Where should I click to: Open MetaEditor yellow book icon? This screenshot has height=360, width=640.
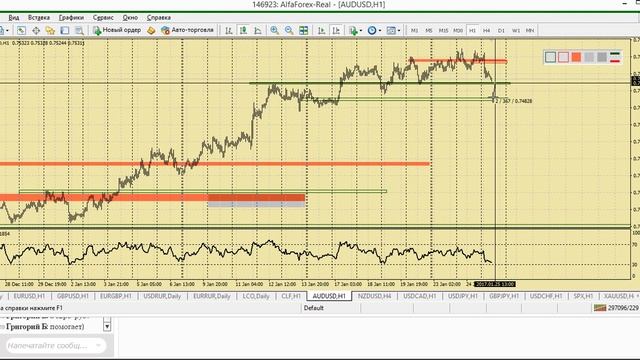151,31
